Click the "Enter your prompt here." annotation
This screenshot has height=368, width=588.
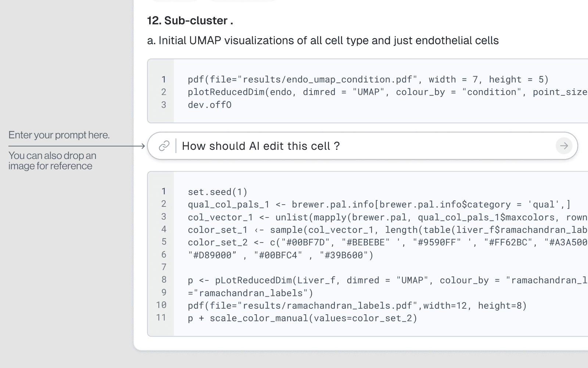(x=59, y=135)
